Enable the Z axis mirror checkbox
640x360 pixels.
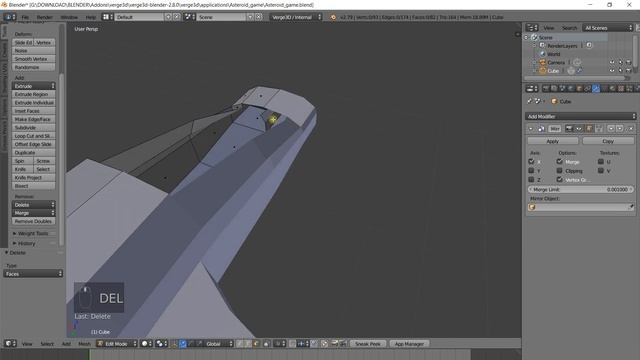(x=531, y=180)
